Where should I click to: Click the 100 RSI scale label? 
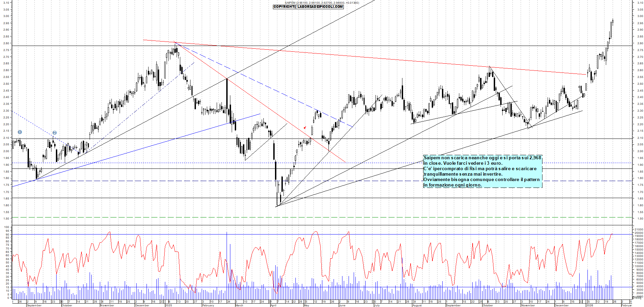(7, 227)
